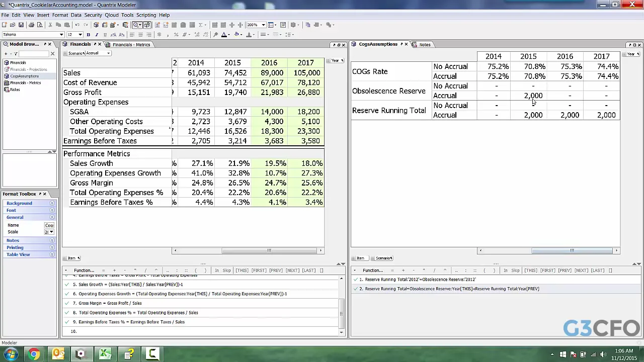Expand the Printing section in Format Toolbox

(52, 247)
